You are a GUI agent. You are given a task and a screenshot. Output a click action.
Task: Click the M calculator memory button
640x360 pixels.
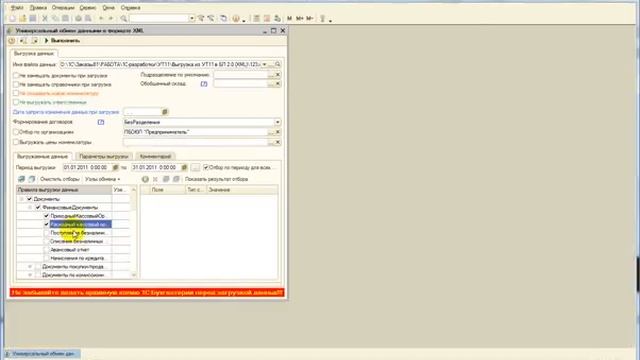point(289,18)
